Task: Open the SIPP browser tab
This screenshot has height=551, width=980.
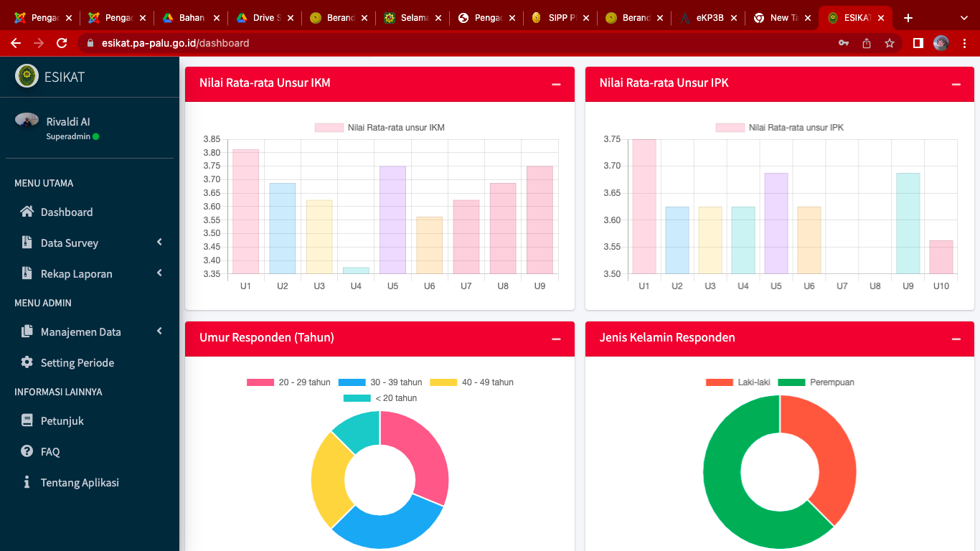Action: point(560,18)
